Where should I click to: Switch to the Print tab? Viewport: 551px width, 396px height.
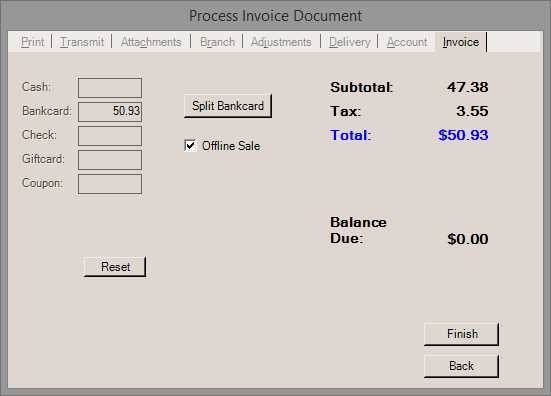pos(32,42)
